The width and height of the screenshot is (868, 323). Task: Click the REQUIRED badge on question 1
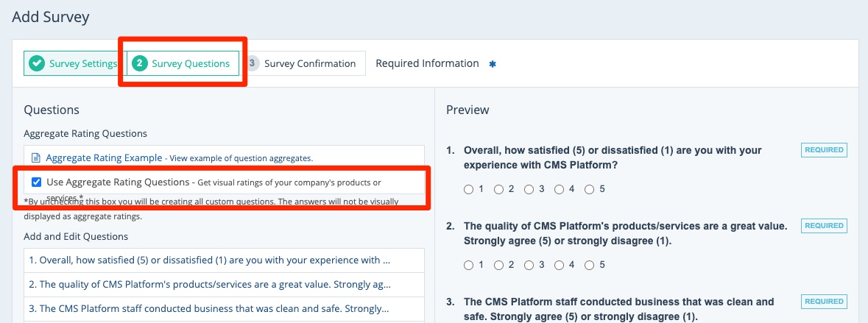(x=824, y=150)
